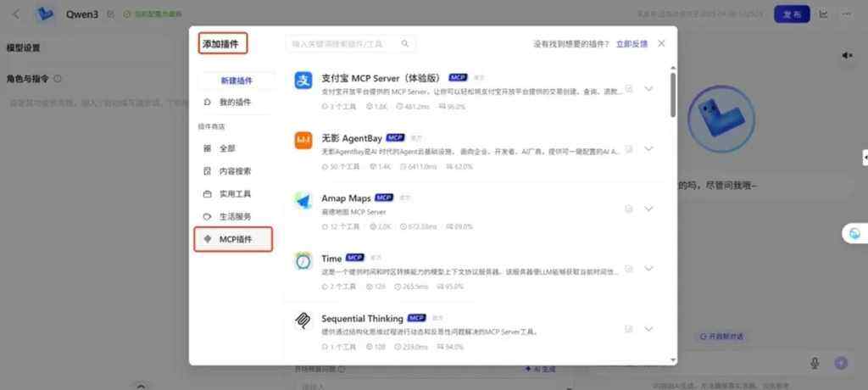Click the back arrow beside Qwen3
868x390 pixels.
pyautogui.click(x=15, y=14)
